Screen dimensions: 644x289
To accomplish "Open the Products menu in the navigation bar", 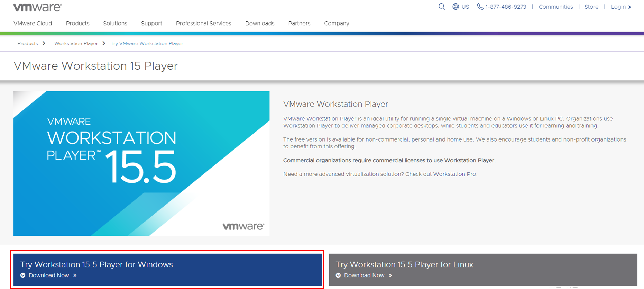I will 78,24.
